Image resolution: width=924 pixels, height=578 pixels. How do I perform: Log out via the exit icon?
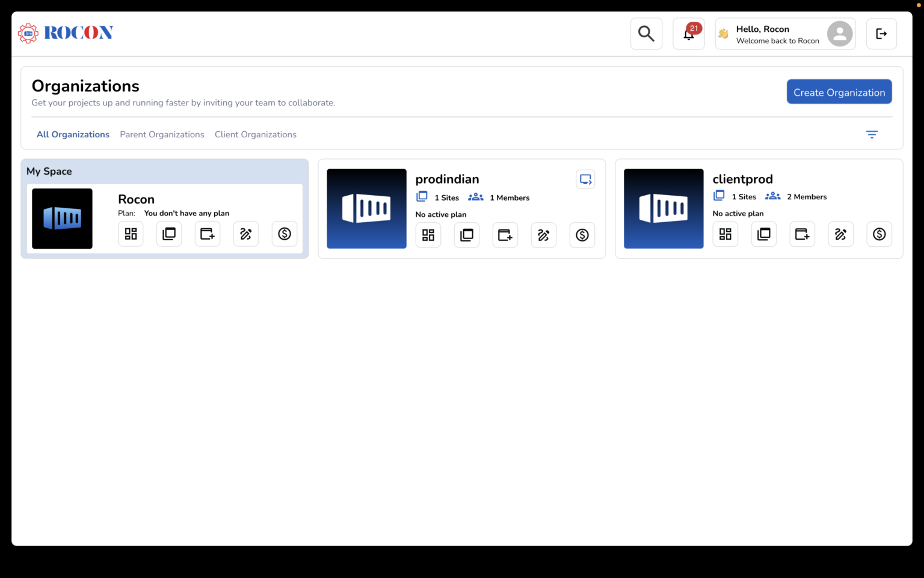881,34
